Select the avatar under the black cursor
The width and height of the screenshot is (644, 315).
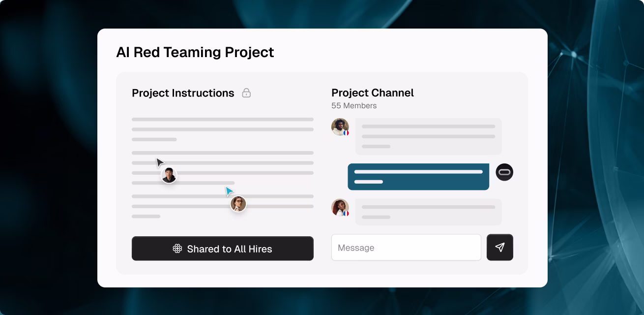[x=169, y=175]
